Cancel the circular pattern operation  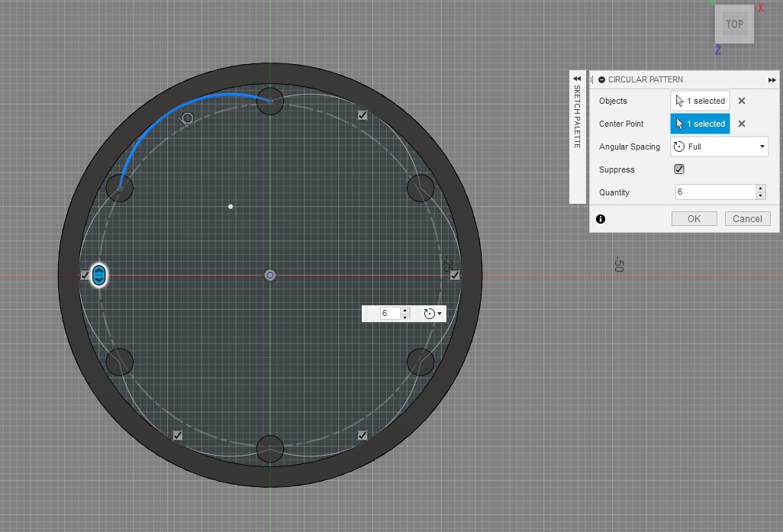747,218
